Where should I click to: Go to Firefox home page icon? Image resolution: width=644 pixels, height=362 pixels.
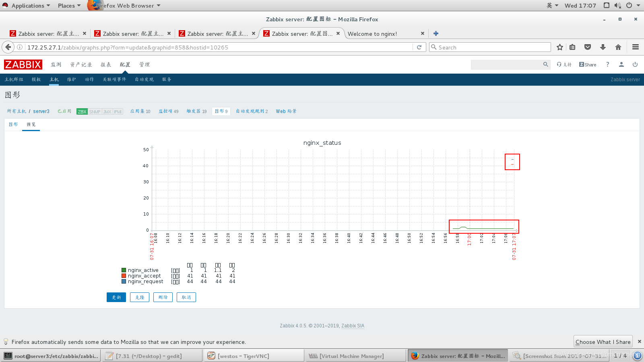[618, 47]
